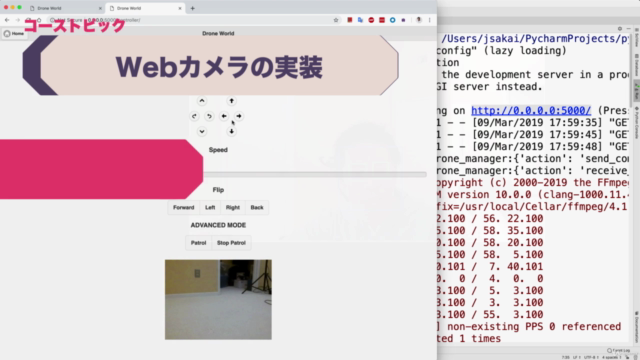Open the Python Console tab in PyCharm sidebar
Image resolution: width=640 pixels, height=360 pixels.
tap(636, 122)
